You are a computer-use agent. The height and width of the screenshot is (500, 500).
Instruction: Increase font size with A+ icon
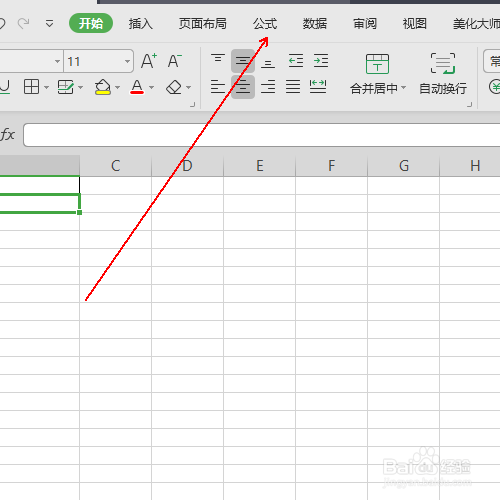click(149, 61)
